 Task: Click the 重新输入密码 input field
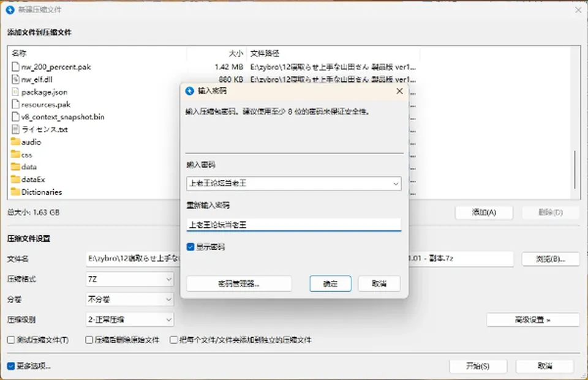[293, 225]
